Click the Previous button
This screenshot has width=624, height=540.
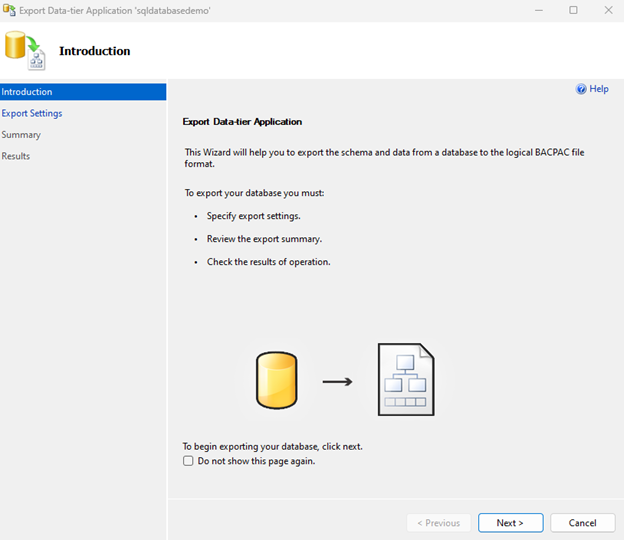coord(438,523)
